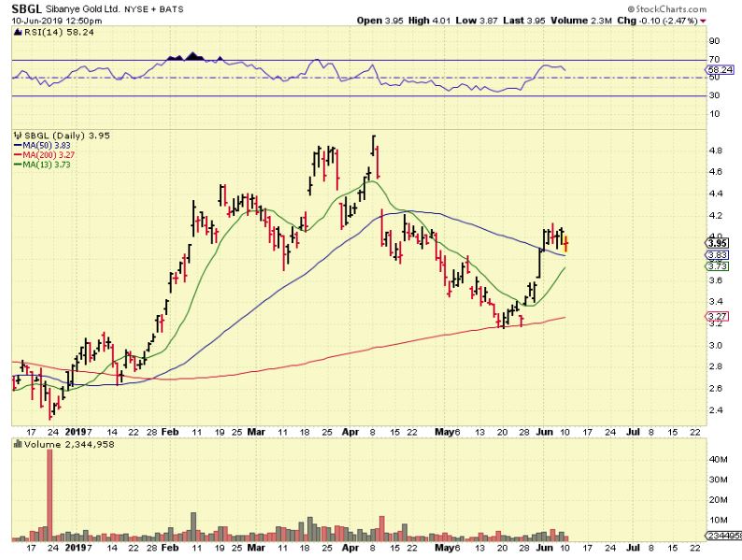Image resolution: width=742 pixels, height=560 pixels.
Task: Click the Volume 2.3M value in header
Action: coord(581,21)
